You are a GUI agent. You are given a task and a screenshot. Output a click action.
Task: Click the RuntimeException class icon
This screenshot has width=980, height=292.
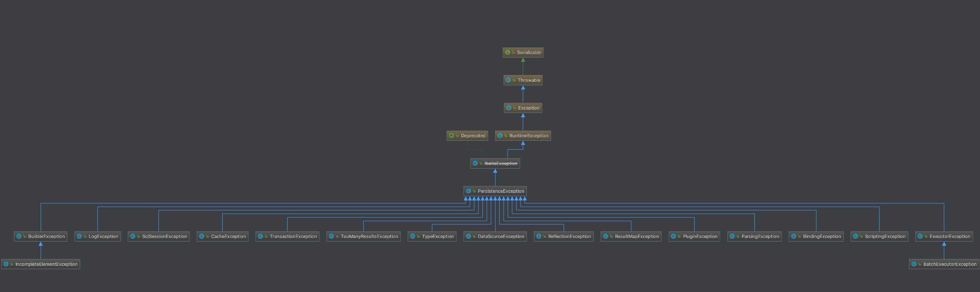500,135
